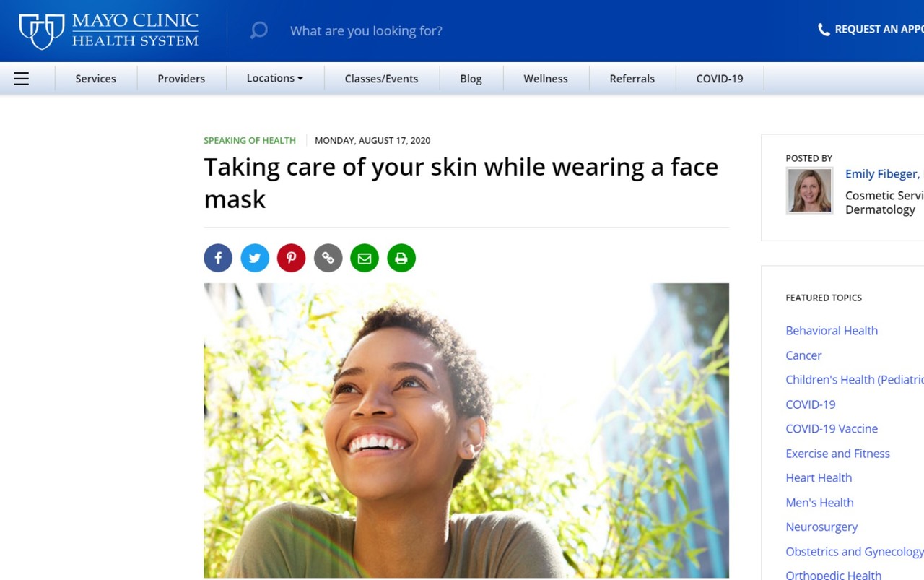Open Classes/Events in navigation

pyautogui.click(x=381, y=79)
